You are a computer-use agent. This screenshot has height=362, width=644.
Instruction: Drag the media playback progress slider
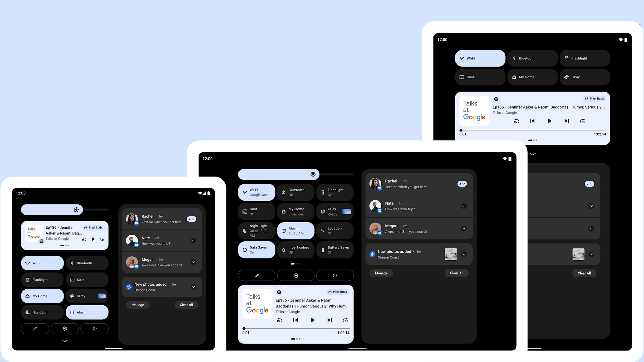point(244,328)
